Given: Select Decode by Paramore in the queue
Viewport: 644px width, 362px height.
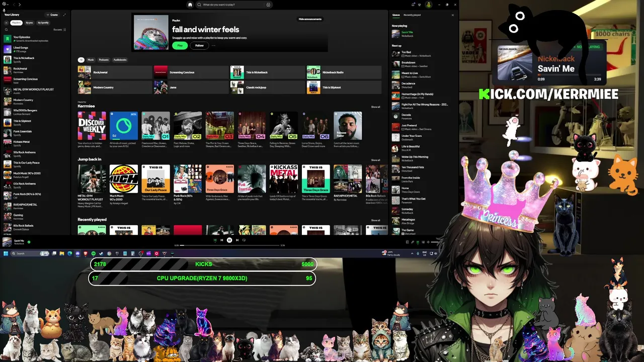Looking at the screenshot, I should [x=423, y=117].
